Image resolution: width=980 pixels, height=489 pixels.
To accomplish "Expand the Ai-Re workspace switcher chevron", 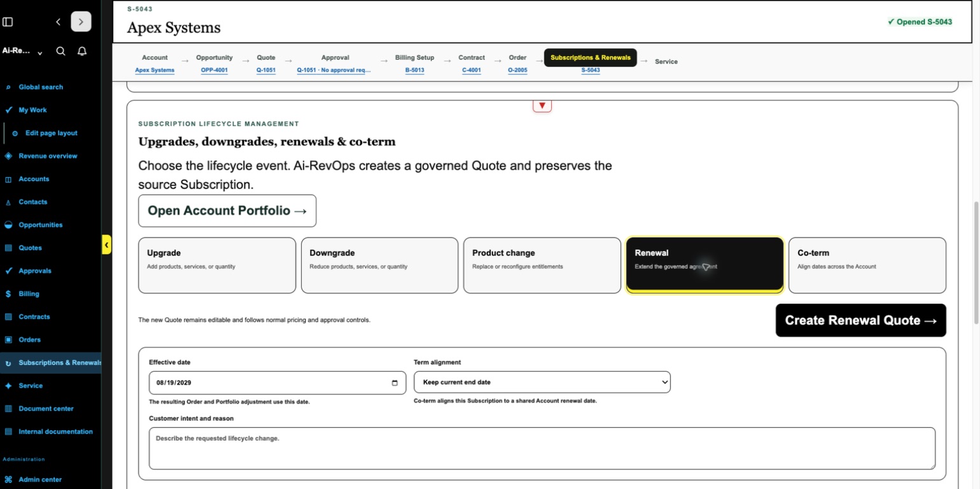I will pyautogui.click(x=40, y=53).
